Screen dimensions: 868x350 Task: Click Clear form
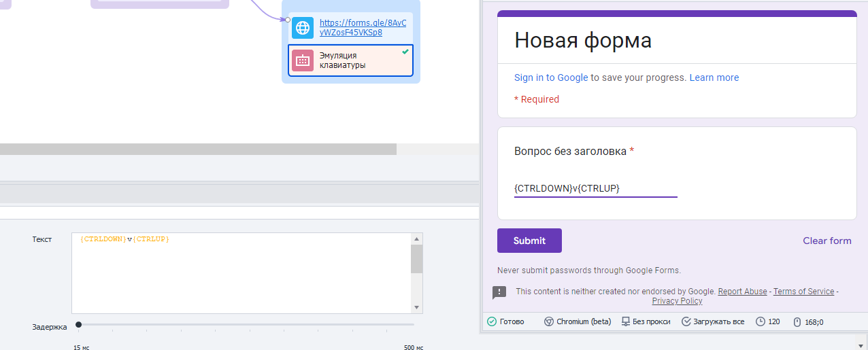[x=827, y=241]
